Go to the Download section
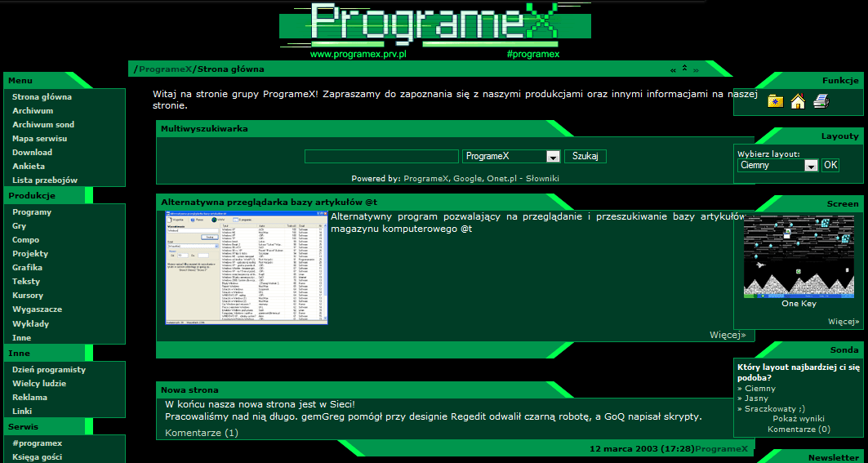The image size is (868, 463). point(32,153)
